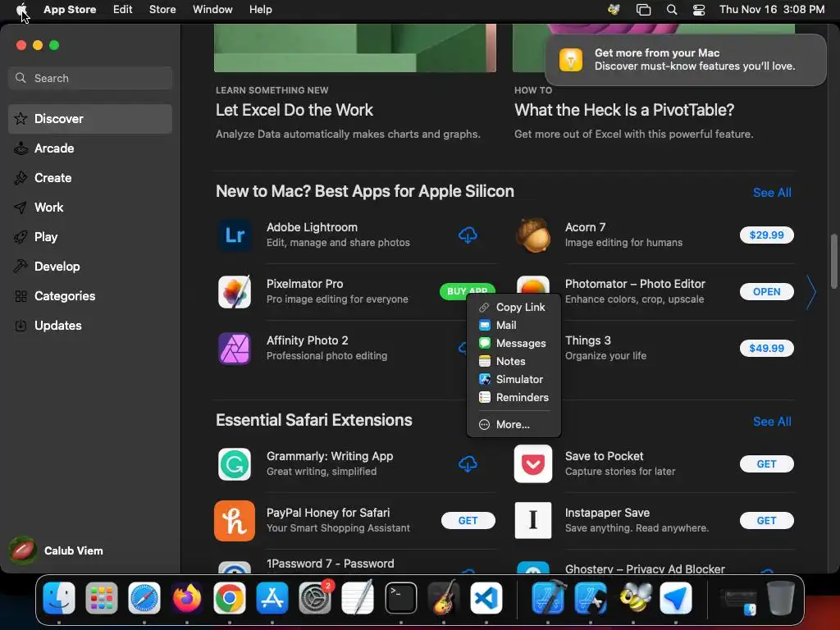The height and width of the screenshot is (630, 840).
Task: Open Trash from the Dock
Action: [781, 598]
